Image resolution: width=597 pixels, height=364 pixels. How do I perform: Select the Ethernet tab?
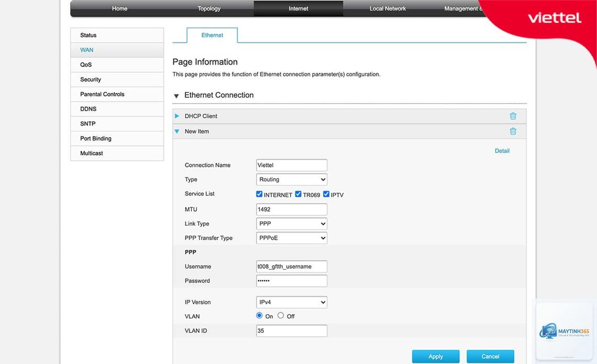(212, 35)
